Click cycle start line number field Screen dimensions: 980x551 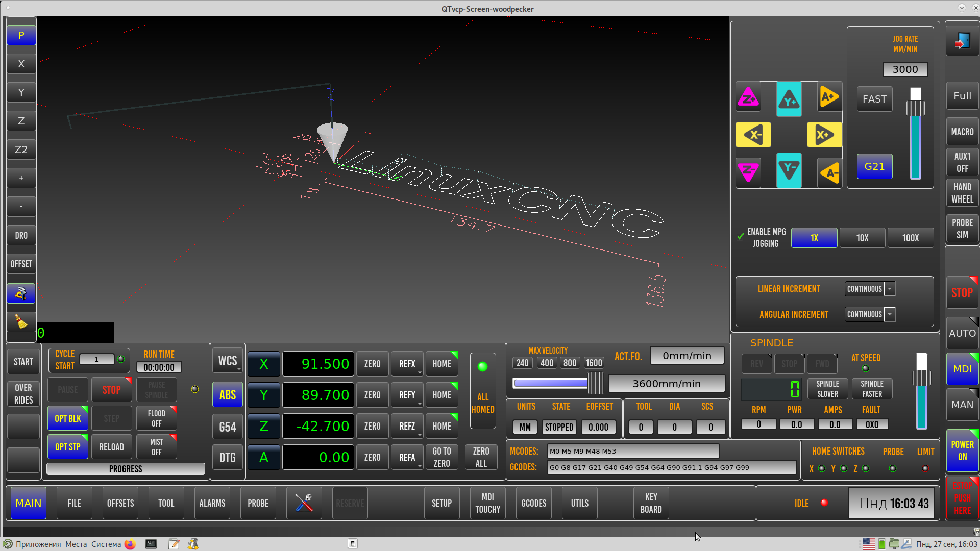point(97,359)
